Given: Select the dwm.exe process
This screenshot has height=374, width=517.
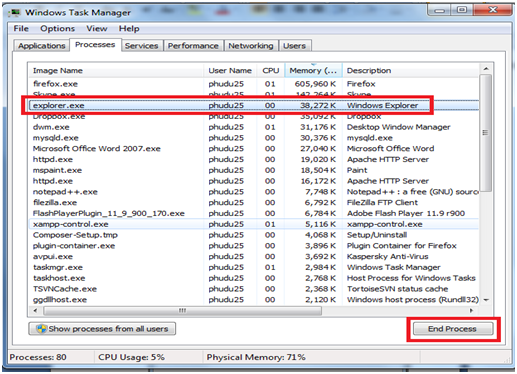Looking at the screenshot, I should 254,127.
